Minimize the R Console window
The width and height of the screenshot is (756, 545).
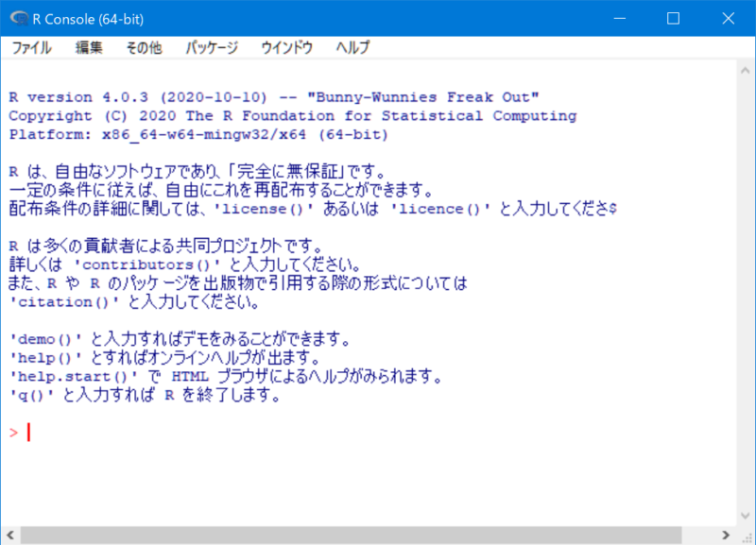pos(620,18)
